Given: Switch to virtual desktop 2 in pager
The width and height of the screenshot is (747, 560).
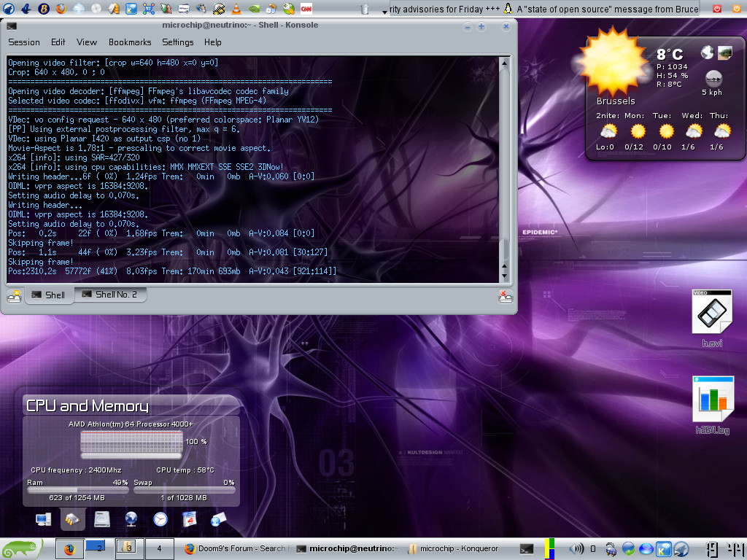Looking at the screenshot, I should 99,548.
